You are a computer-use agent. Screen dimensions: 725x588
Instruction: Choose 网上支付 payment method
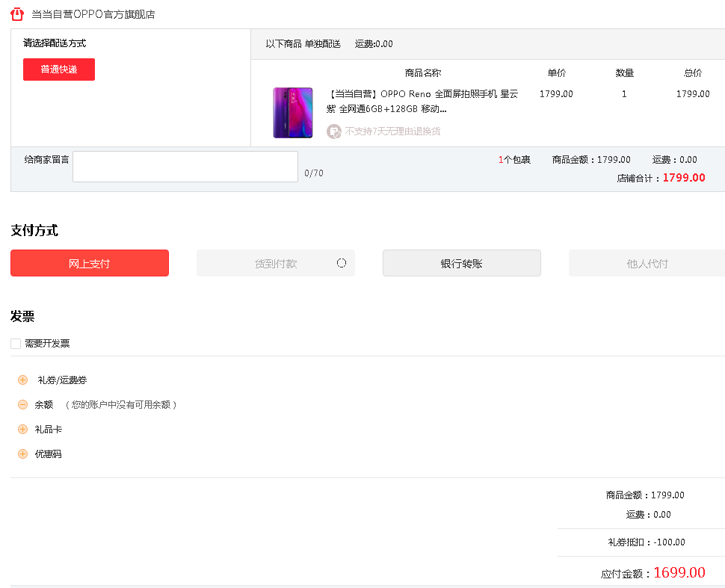(x=90, y=263)
